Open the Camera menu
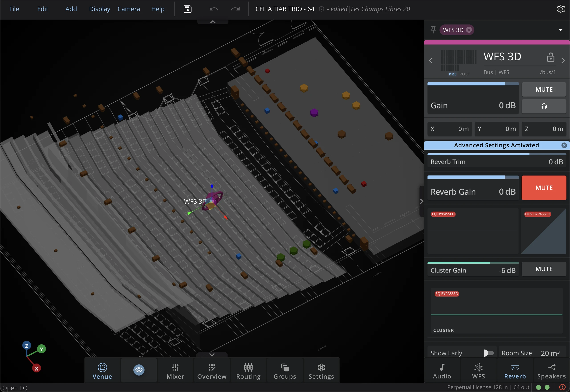The height and width of the screenshot is (392, 570). (128, 9)
